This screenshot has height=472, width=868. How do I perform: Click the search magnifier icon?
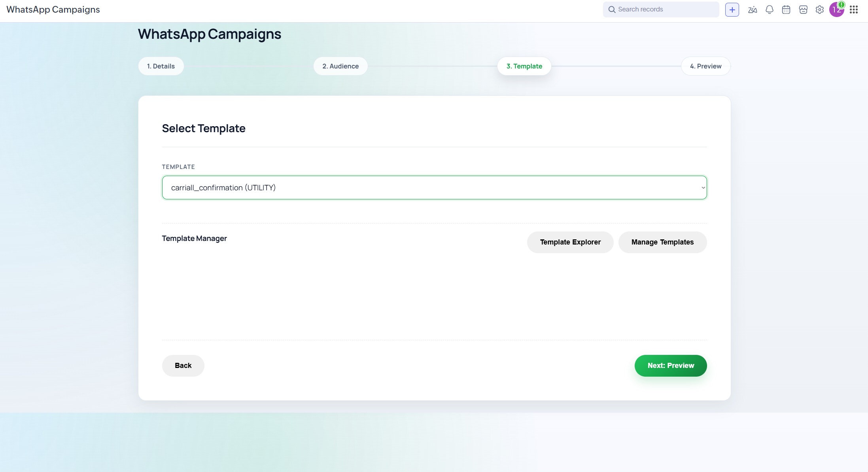coord(612,9)
